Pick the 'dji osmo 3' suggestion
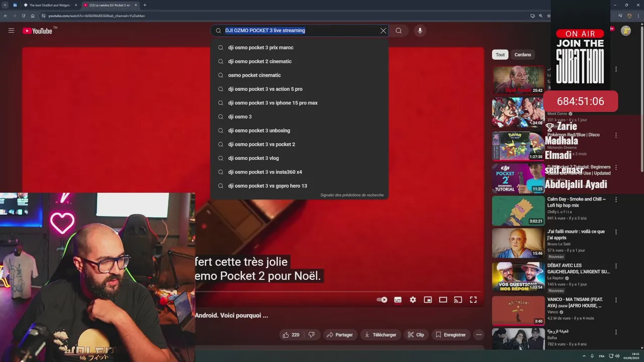This screenshot has width=644, height=362. (x=299, y=117)
